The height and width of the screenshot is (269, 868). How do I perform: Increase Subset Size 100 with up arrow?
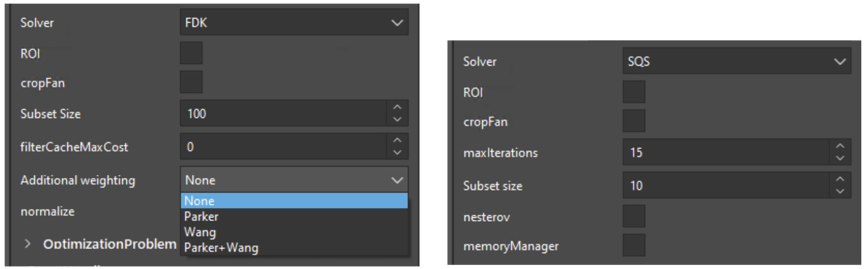tap(397, 107)
